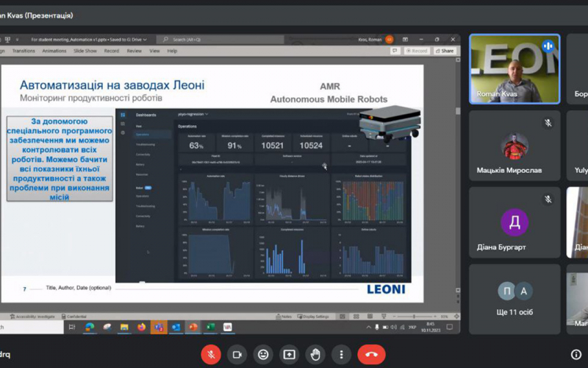Toggle the Notes pane in the status bar
This screenshot has height=368, width=588.
(284, 316)
